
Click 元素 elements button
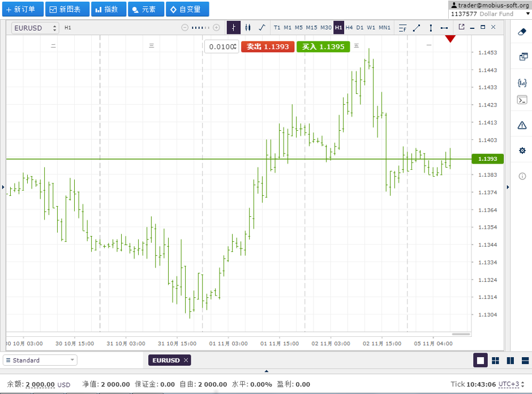146,9
